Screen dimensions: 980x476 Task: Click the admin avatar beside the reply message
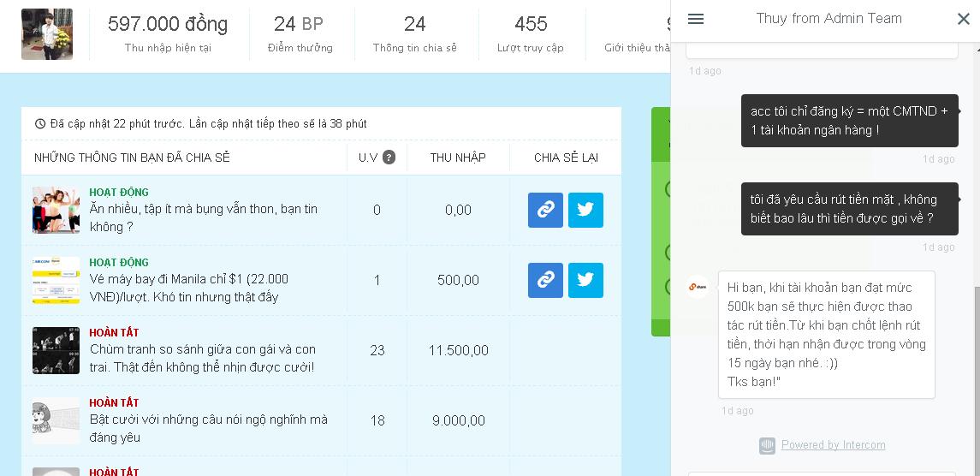click(698, 287)
